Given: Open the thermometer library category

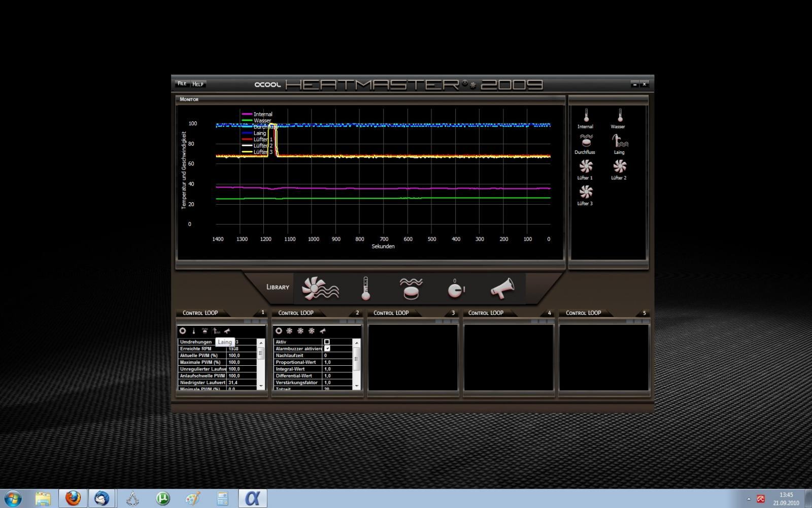Looking at the screenshot, I should tap(366, 288).
